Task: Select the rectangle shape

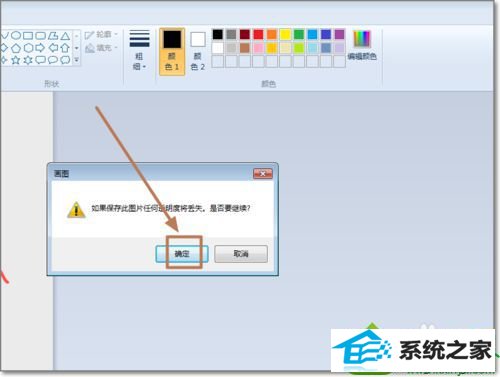Action: click(28, 35)
